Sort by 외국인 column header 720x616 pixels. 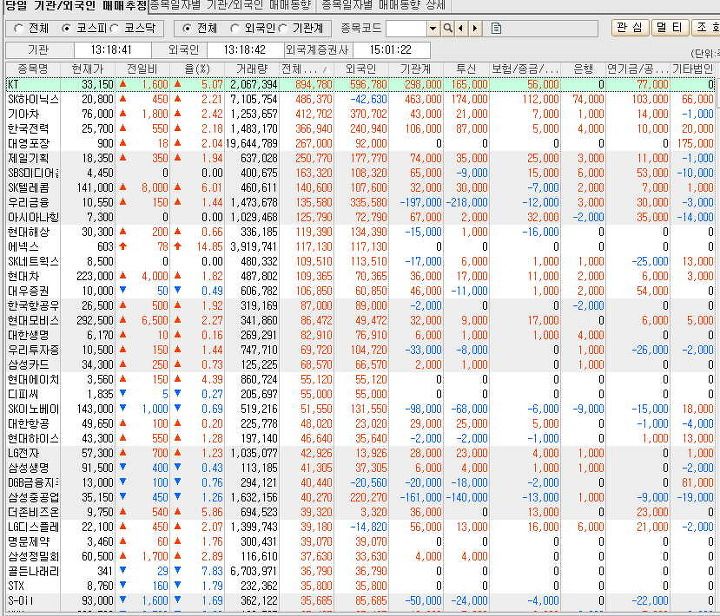point(361,69)
